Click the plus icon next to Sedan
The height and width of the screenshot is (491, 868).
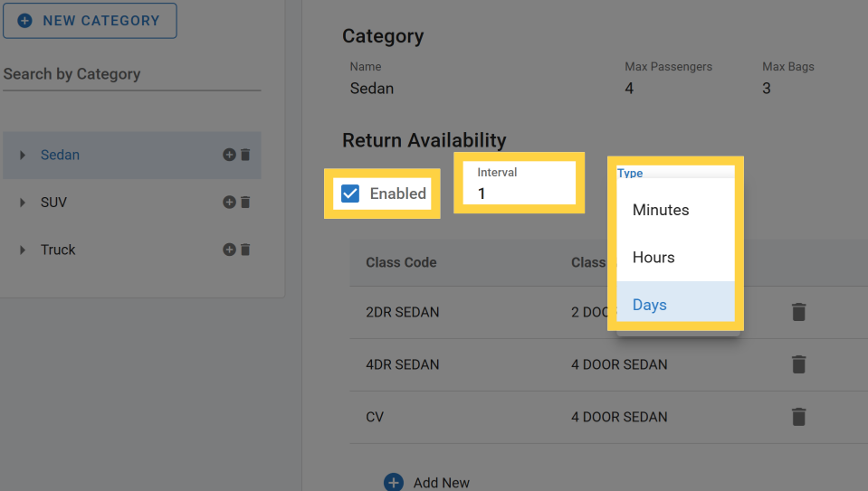229,155
